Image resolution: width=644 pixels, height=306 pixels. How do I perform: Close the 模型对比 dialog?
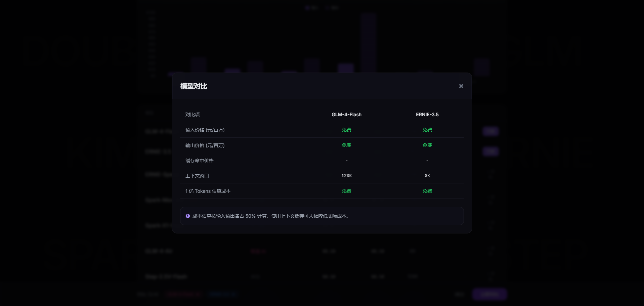(461, 86)
